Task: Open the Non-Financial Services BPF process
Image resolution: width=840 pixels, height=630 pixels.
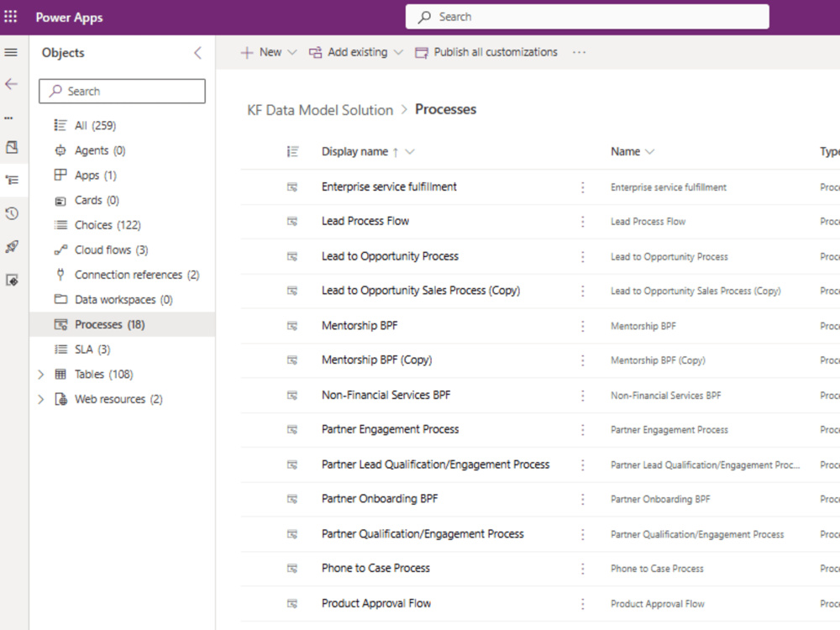Action: pyautogui.click(x=386, y=395)
